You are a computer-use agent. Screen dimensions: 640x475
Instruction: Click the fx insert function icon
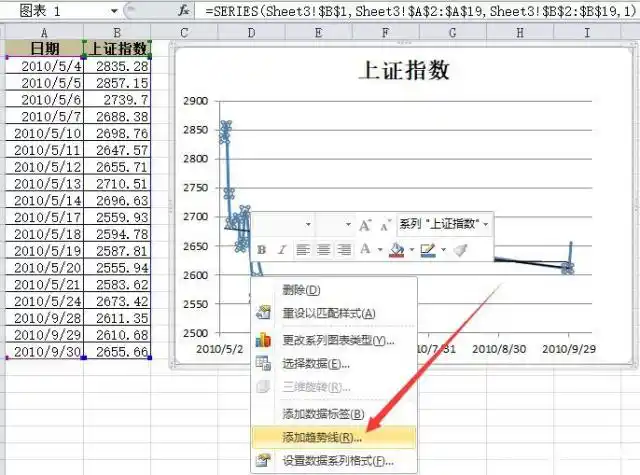click(184, 11)
